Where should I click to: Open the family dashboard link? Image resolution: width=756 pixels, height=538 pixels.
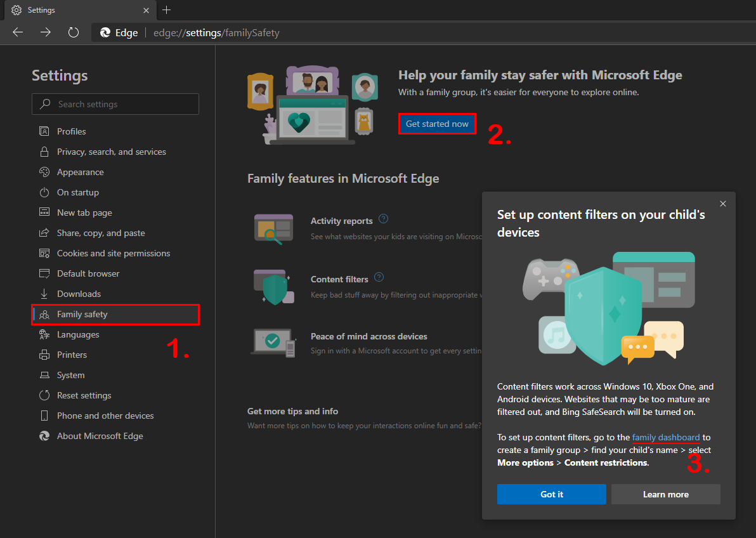pos(665,437)
